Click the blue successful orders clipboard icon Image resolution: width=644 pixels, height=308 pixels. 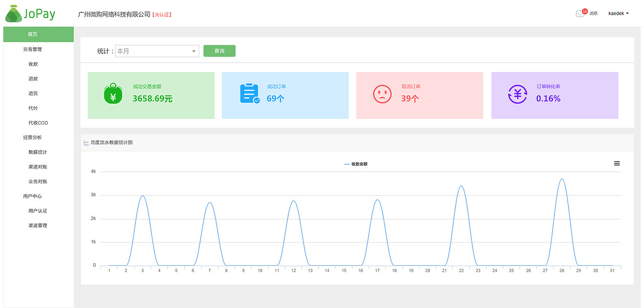[250, 94]
